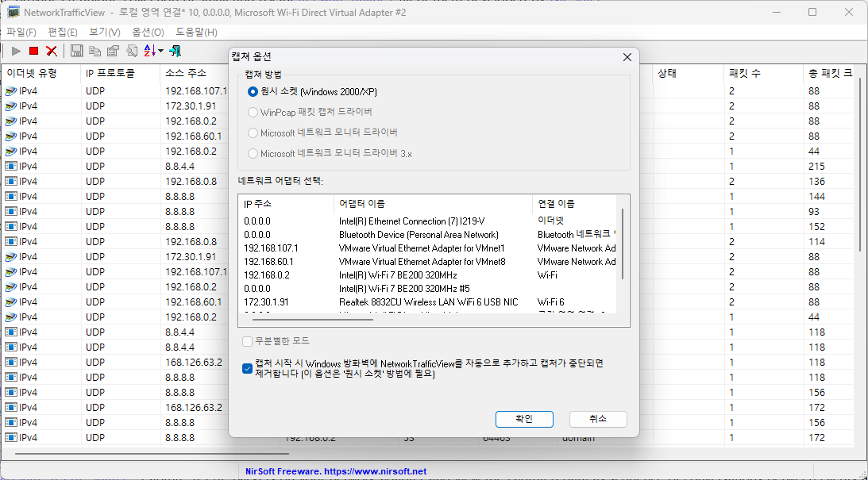The width and height of the screenshot is (868, 480).
Task: Select VMware Virtual Ethernet Adapter for VMnet8
Action: [422, 262]
